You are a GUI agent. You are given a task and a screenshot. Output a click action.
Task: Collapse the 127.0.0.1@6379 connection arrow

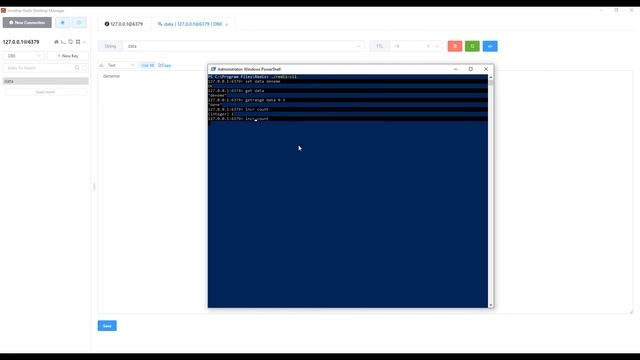point(84,42)
